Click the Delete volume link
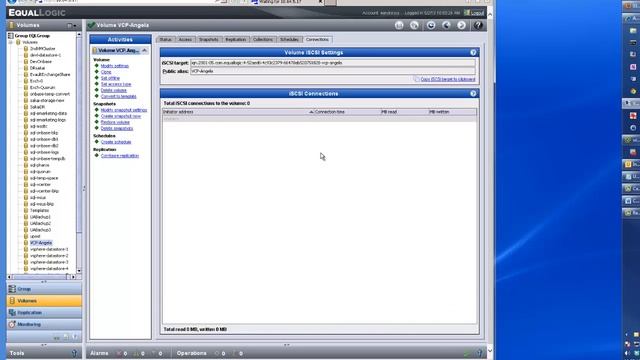 [113, 90]
